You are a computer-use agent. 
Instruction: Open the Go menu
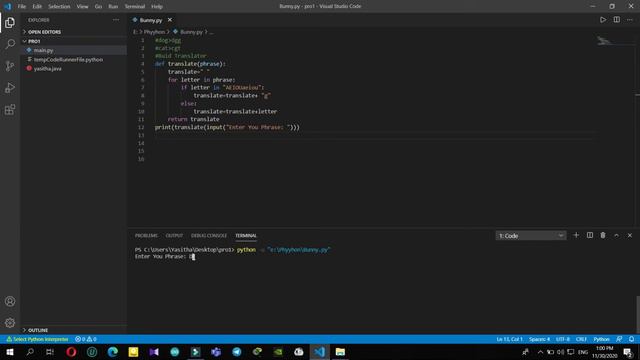click(x=98, y=7)
